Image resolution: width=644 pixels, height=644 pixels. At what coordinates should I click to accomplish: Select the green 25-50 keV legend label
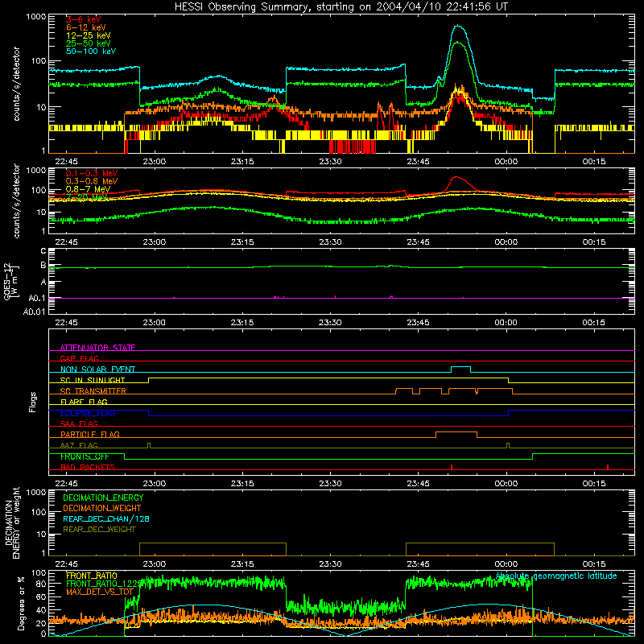click(x=89, y=43)
